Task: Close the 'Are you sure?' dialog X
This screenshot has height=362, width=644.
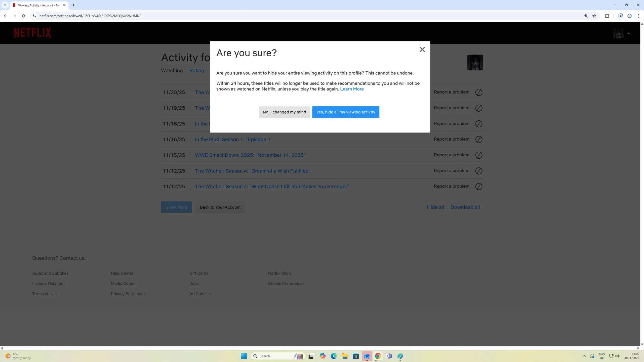Action: click(x=422, y=50)
